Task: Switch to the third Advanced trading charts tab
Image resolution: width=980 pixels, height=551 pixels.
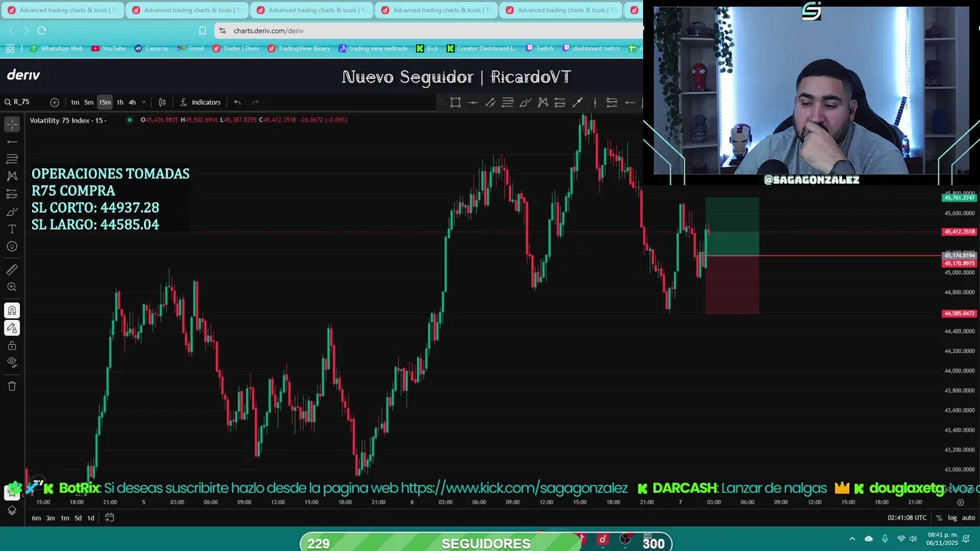Action: [312, 10]
